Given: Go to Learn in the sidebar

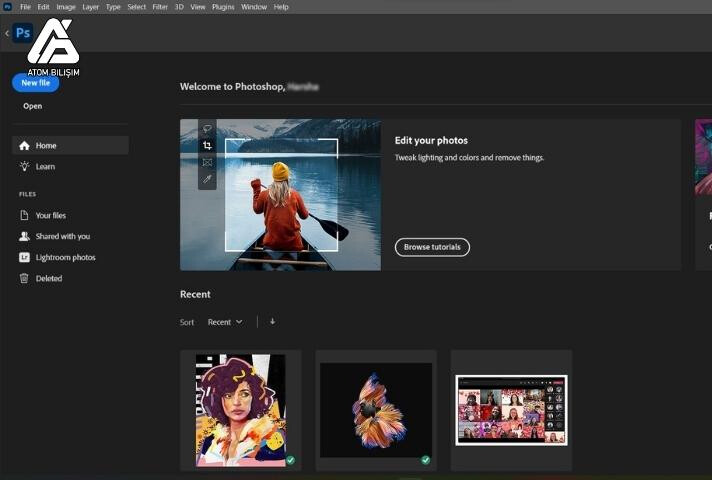Looking at the screenshot, I should [45, 167].
